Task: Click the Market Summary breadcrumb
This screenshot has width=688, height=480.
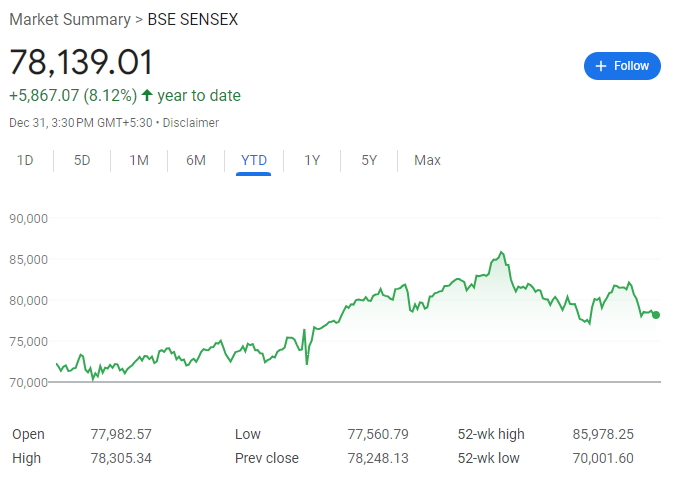Action: (69, 20)
